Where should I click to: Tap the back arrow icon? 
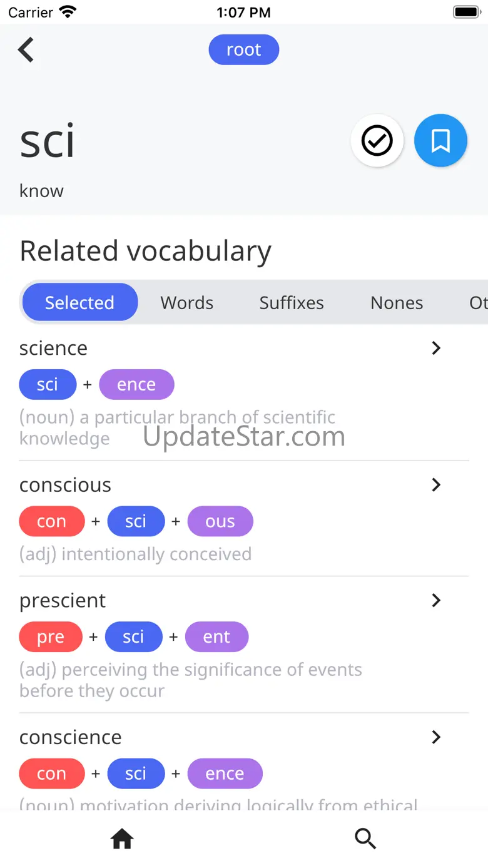(26, 50)
